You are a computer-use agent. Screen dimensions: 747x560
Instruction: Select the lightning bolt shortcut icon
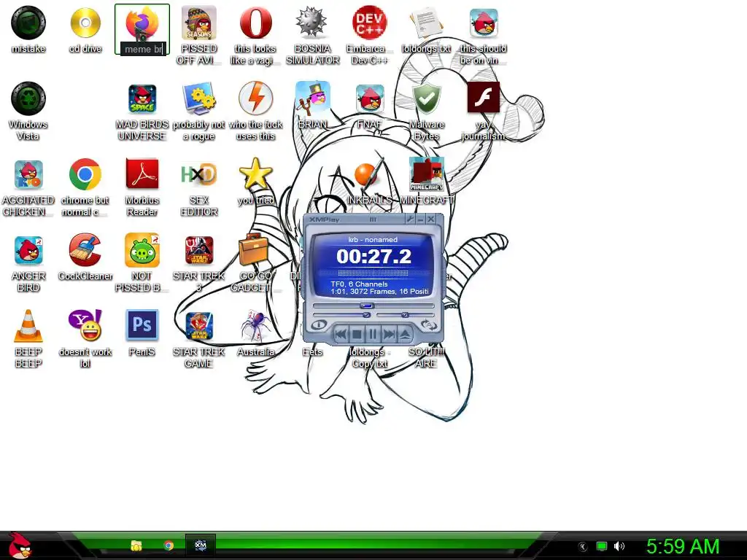coord(256,98)
